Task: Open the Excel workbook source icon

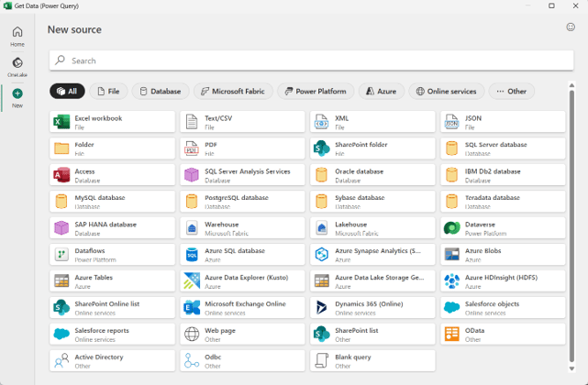Action: point(61,122)
